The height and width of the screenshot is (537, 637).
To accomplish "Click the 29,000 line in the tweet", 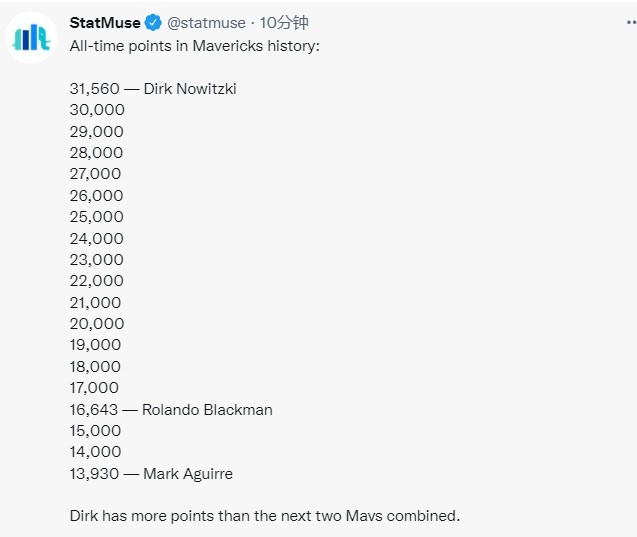I will tap(97, 131).
